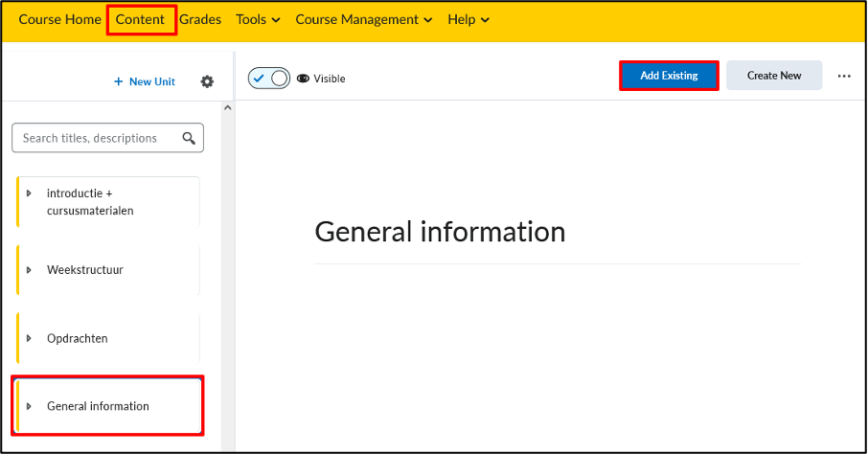This screenshot has height=454, width=868.
Task: Expand the Opdrachten unit arrow
Action: click(x=29, y=338)
